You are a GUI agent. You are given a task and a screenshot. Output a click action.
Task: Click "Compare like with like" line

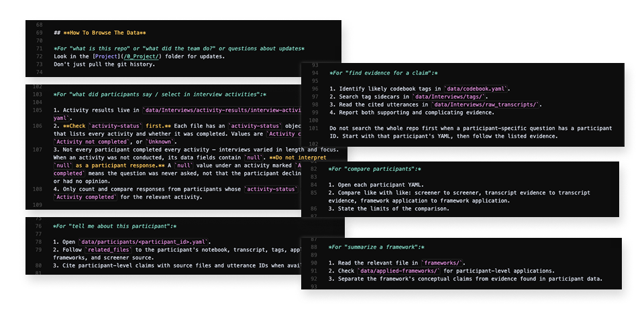point(459,197)
